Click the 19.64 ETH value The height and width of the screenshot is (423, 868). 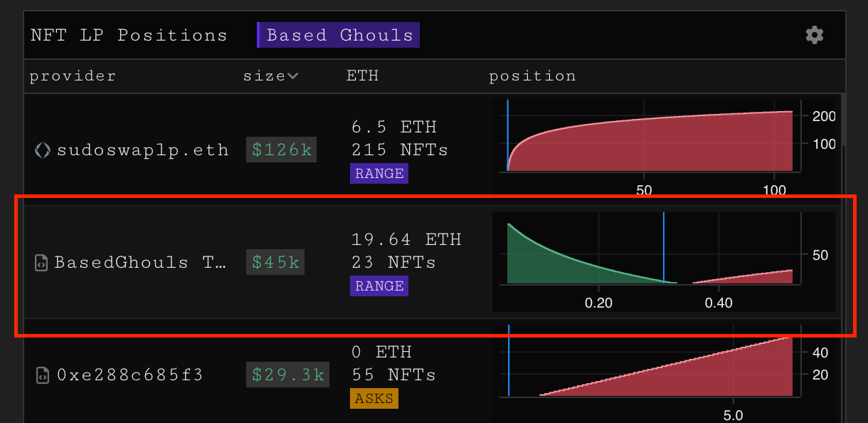pos(406,239)
